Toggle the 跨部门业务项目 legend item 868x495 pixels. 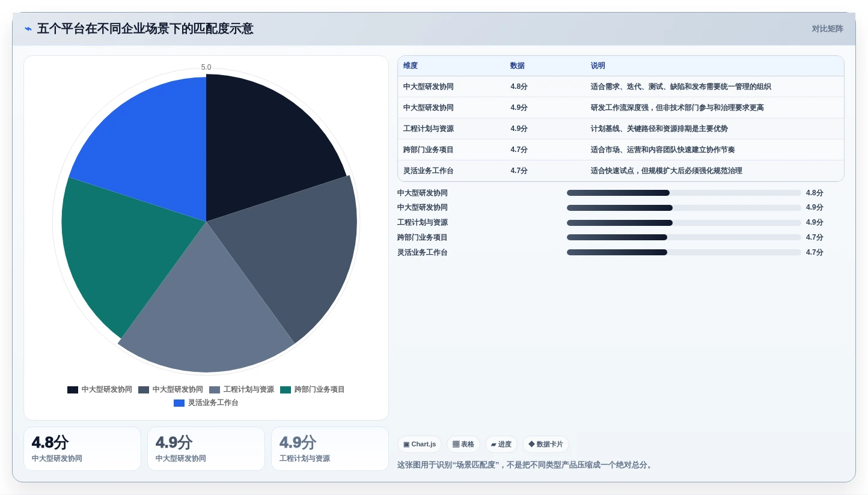point(313,389)
